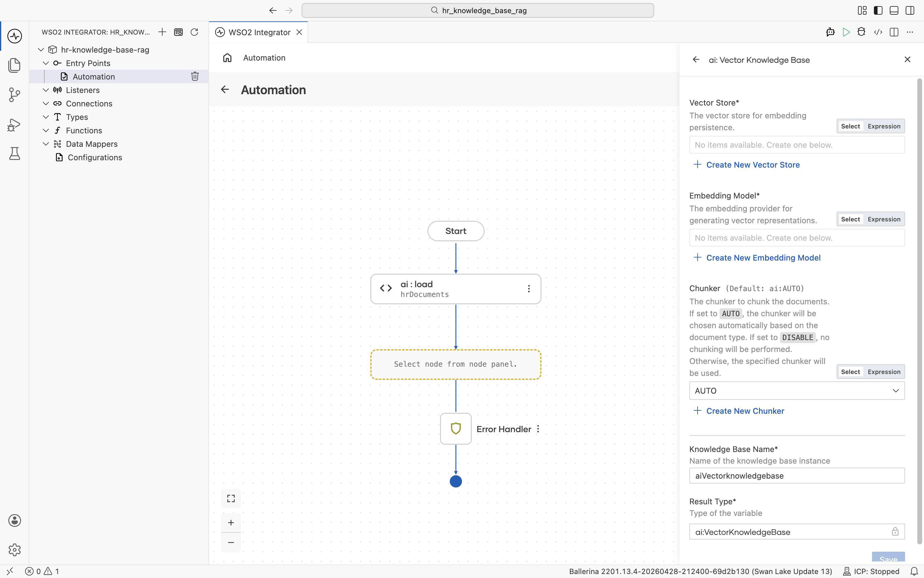Image resolution: width=924 pixels, height=578 pixels.
Task: Click Automation breadcrumb item
Action: tap(264, 58)
